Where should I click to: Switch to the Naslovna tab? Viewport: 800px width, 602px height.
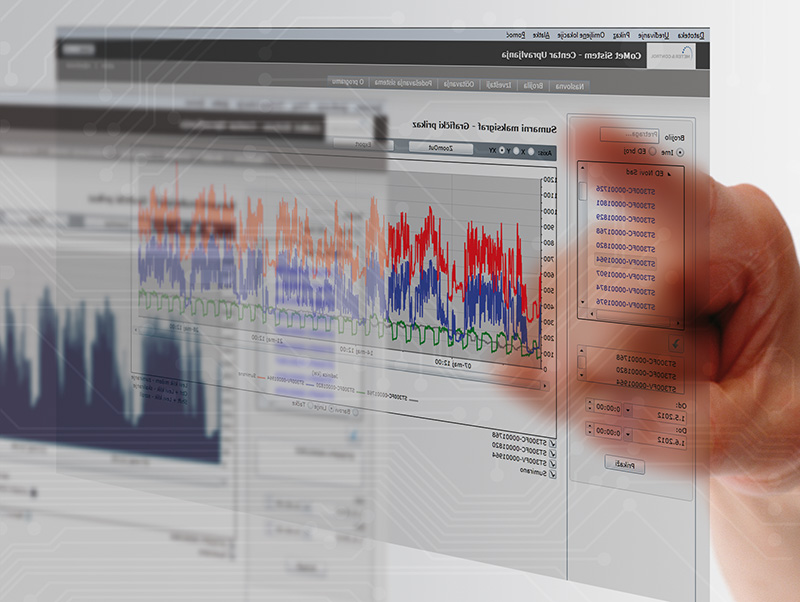tap(569, 86)
